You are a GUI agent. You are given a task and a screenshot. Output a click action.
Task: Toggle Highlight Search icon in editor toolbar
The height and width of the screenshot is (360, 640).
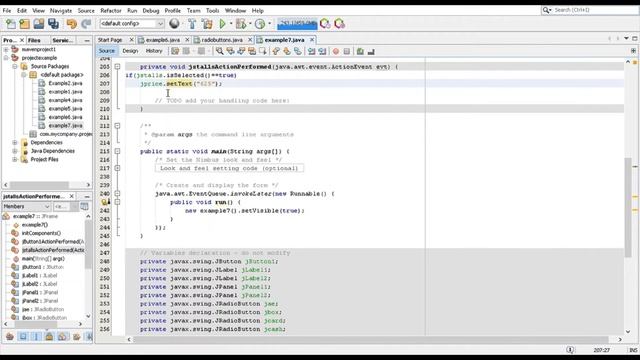252,51
